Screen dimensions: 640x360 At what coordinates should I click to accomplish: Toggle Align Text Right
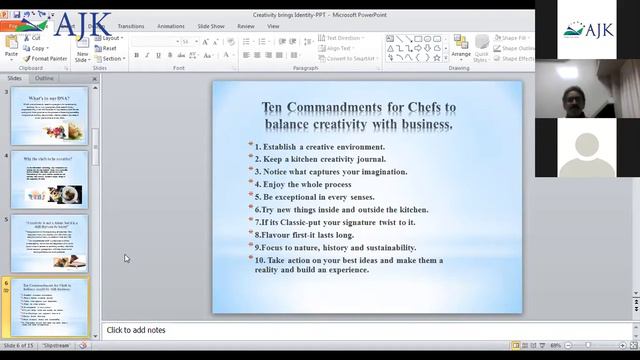click(x=268, y=55)
